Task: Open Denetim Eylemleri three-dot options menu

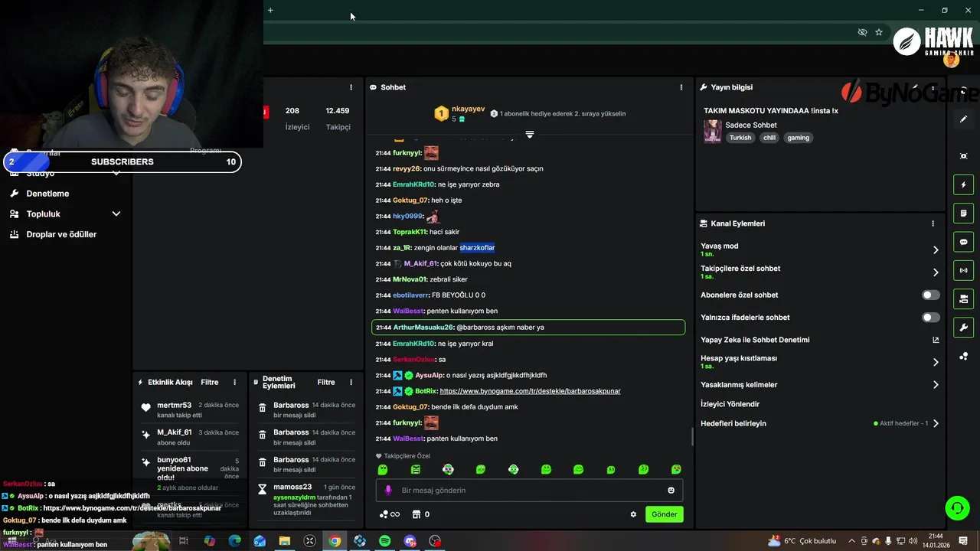Action: point(351,382)
